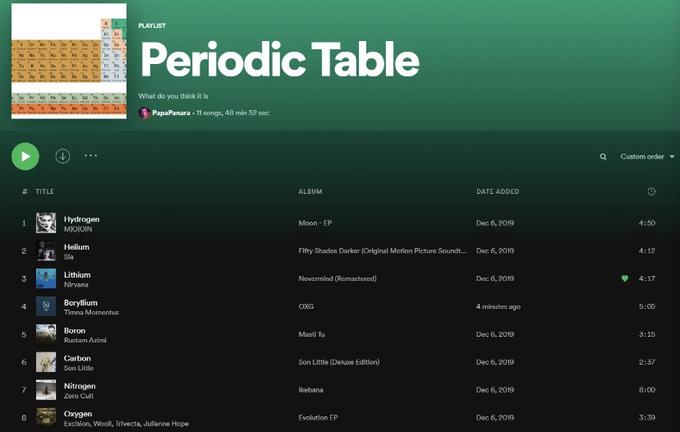Select the Boron track title
The height and width of the screenshot is (432, 680).
click(x=74, y=330)
